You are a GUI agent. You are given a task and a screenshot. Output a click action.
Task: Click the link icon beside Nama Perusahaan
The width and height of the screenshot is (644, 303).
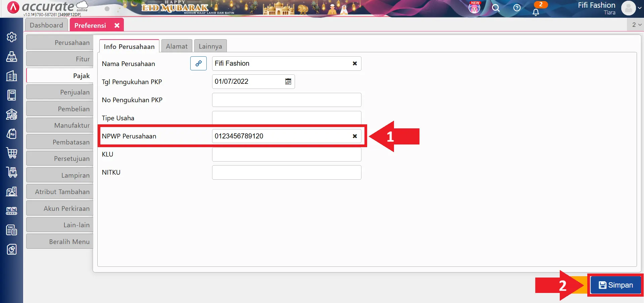point(198,63)
